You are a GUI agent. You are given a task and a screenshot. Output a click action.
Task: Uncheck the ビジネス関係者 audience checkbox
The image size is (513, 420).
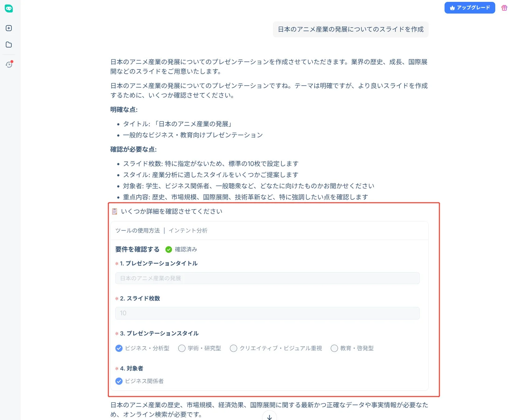(x=119, y=381)
